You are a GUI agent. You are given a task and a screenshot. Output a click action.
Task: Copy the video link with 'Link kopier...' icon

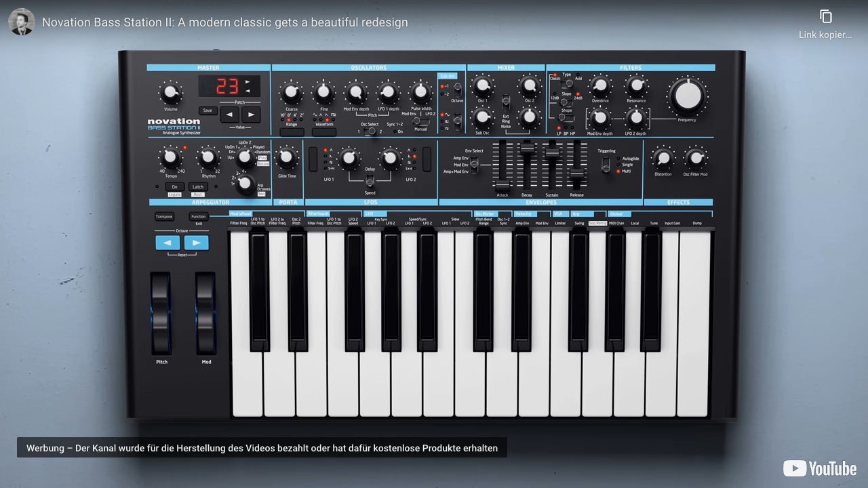(825, 24)
